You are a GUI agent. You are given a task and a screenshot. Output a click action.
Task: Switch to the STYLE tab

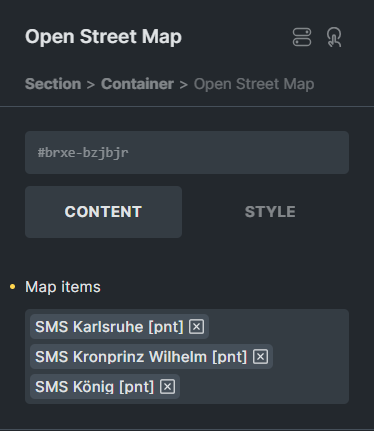270,212
